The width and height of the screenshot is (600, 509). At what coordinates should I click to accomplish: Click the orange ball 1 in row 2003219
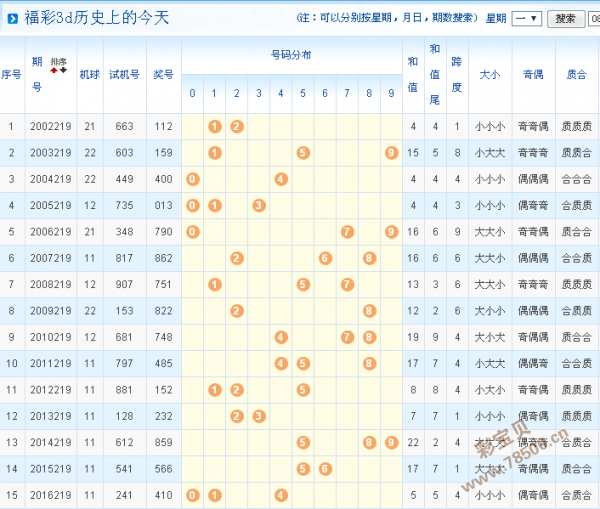215,153
